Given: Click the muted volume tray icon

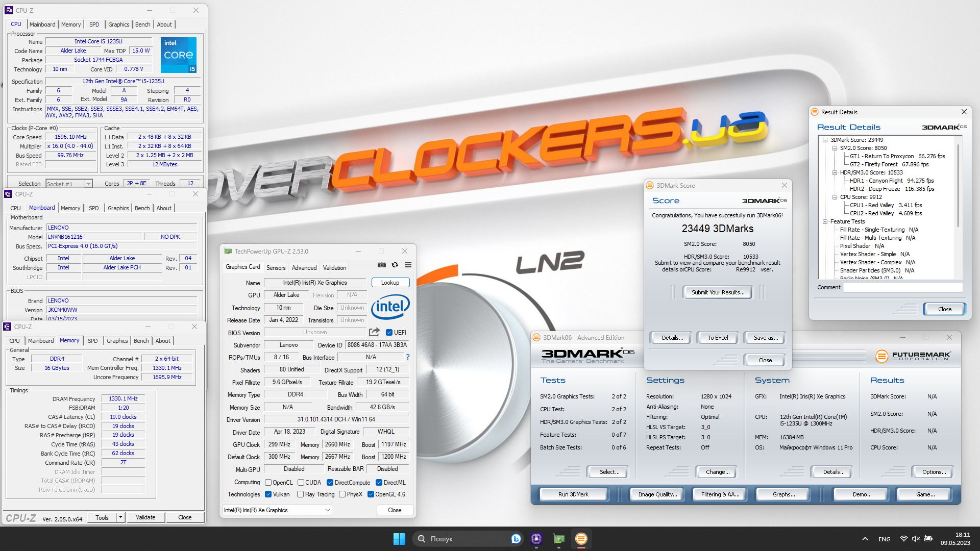Looking at the screenshot, I should click(x=916, y=539).
